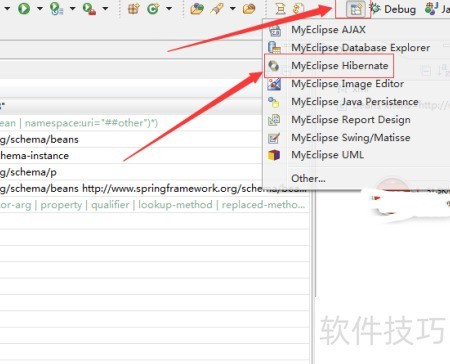Screen dimensions: 450x364
Task: Click the Report Design menu icon
Action: point(274,120)
